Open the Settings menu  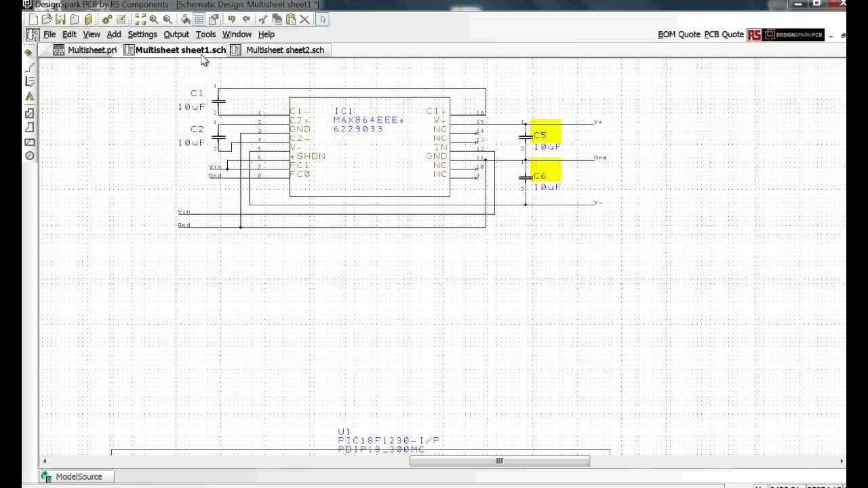[x=142, y=35]
